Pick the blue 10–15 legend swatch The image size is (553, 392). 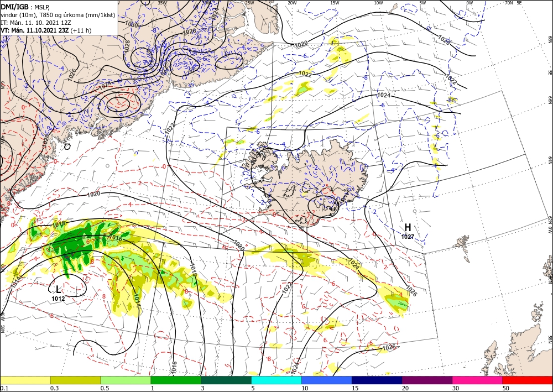pyautogui.click(x=327, y=380)
